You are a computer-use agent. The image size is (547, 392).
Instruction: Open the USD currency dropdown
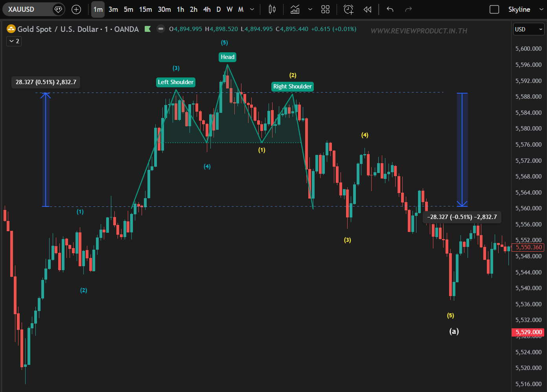coord(529,29)
